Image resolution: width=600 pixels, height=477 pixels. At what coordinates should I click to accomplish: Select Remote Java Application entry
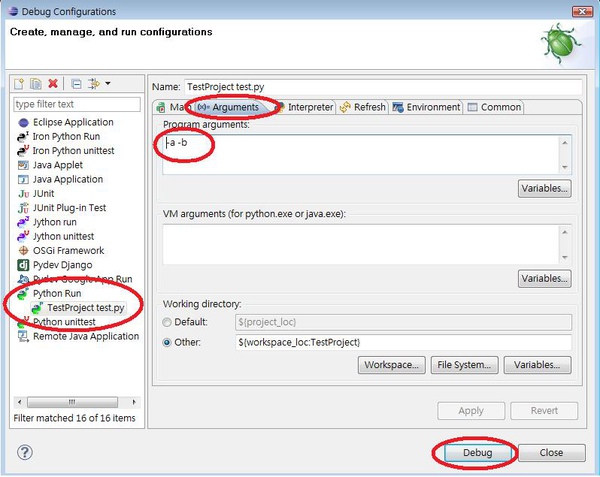point(86,336)
